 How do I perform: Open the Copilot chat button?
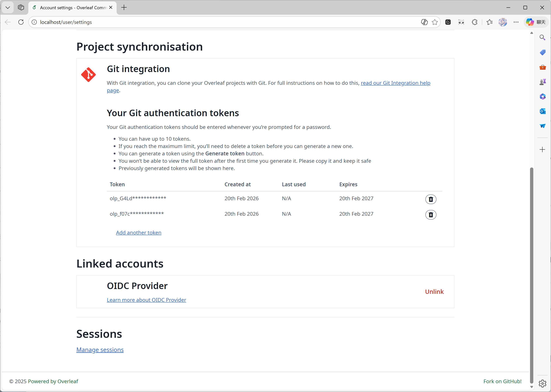click(536, 22)
